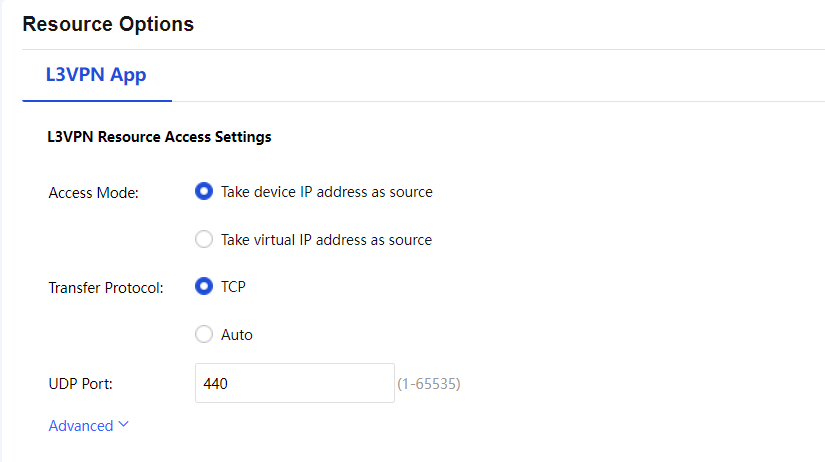Click the 'Take virtual IP address as source' label text

[326, 240]
